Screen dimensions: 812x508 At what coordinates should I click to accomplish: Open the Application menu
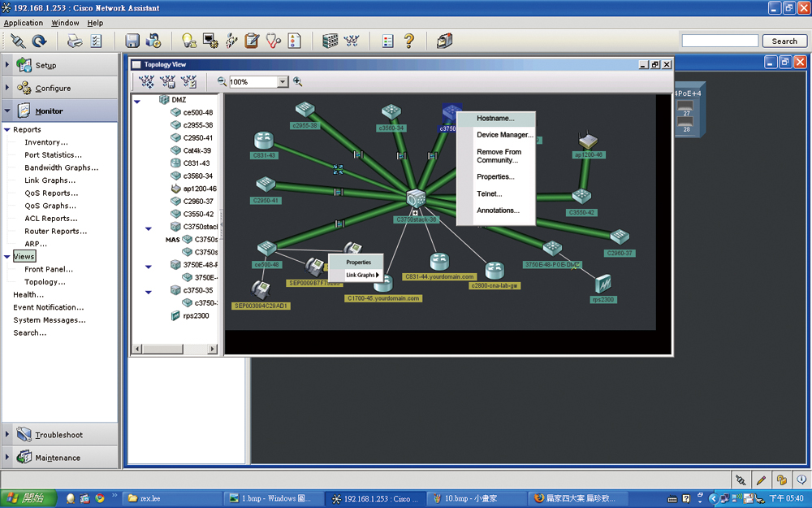24,23
